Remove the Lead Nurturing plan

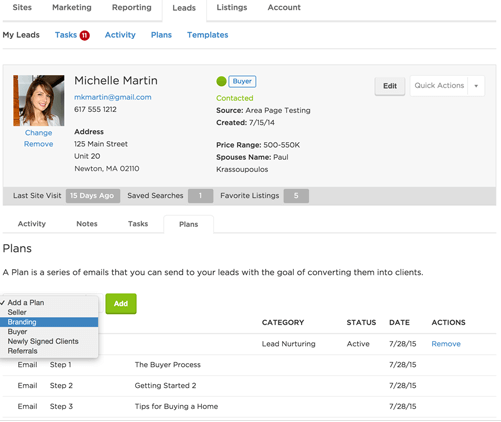point(446,344)
